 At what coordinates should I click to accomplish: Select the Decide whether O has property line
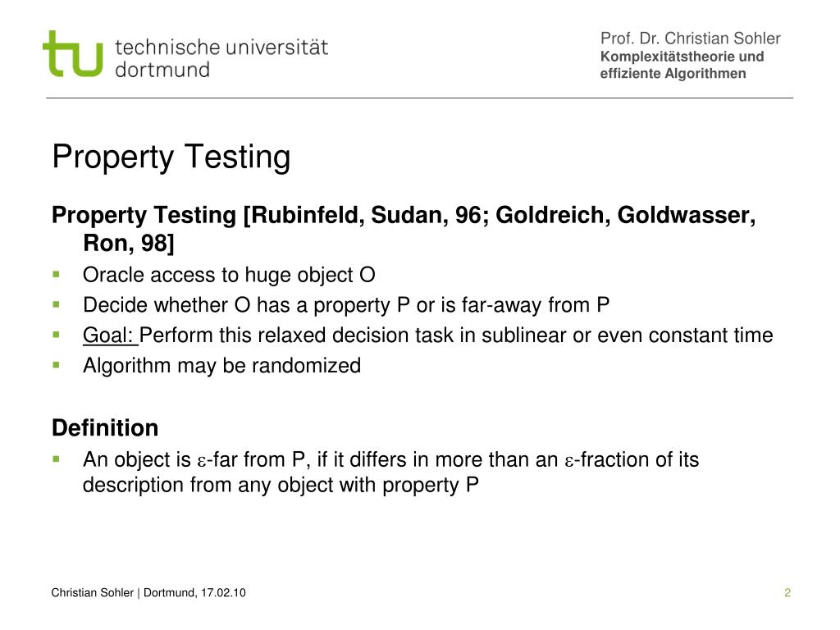click(346, 305)
